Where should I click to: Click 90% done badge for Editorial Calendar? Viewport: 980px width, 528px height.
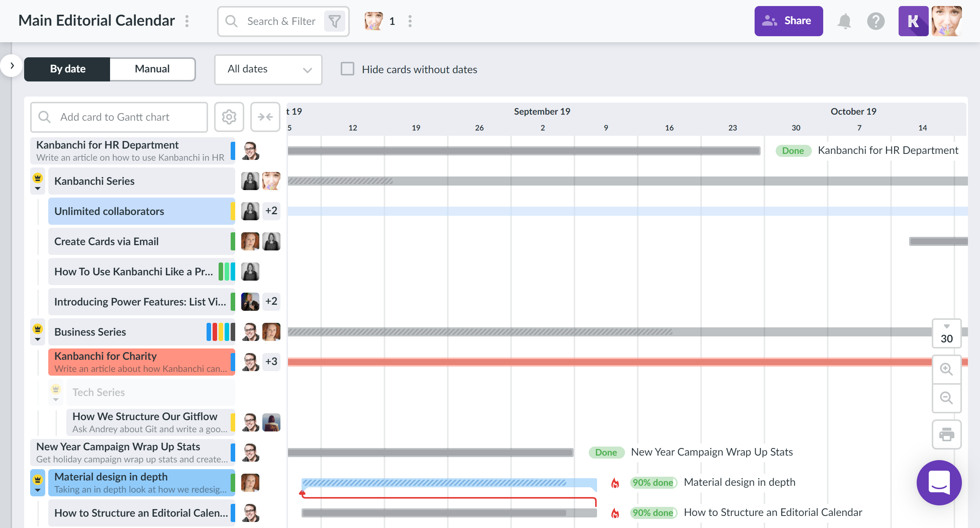tap(653, 513)
